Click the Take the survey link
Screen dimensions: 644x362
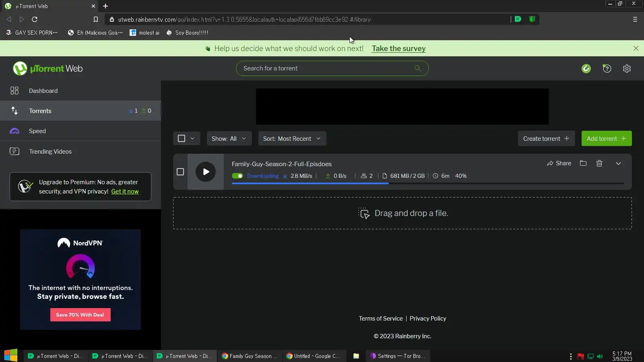click(398, 49)
